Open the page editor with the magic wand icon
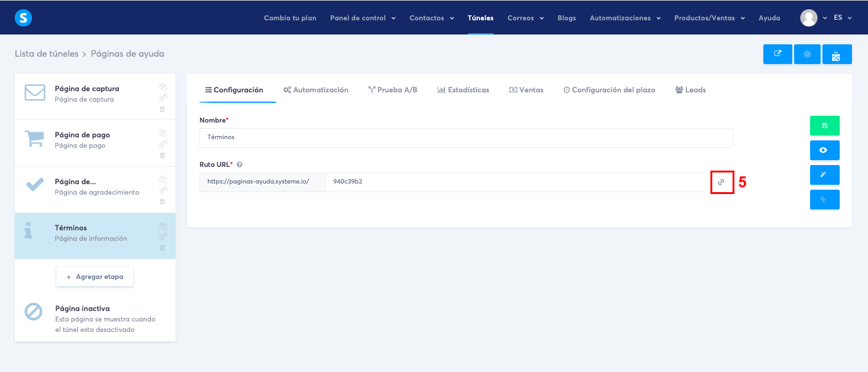Image resolution: width=868 pixels, height=372 pixels. (824, 174)
